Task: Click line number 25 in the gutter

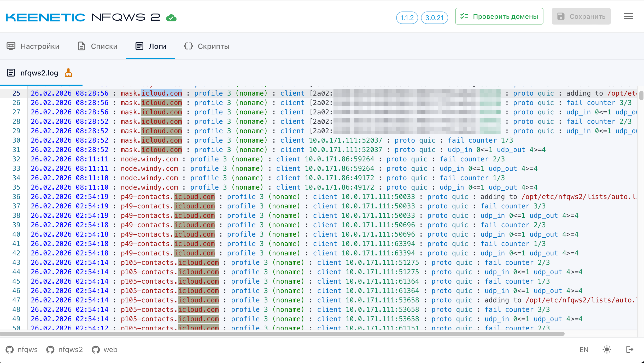Action: pyautogui.click(x=16, y=93)
